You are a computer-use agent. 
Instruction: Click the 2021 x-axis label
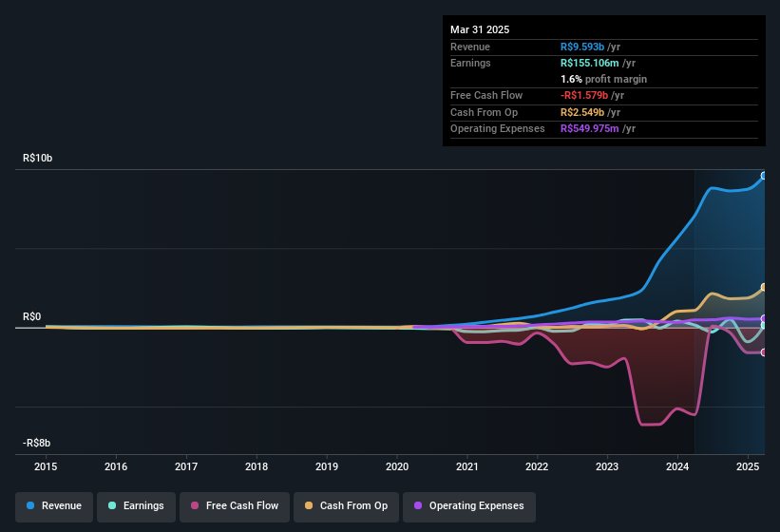467,466
